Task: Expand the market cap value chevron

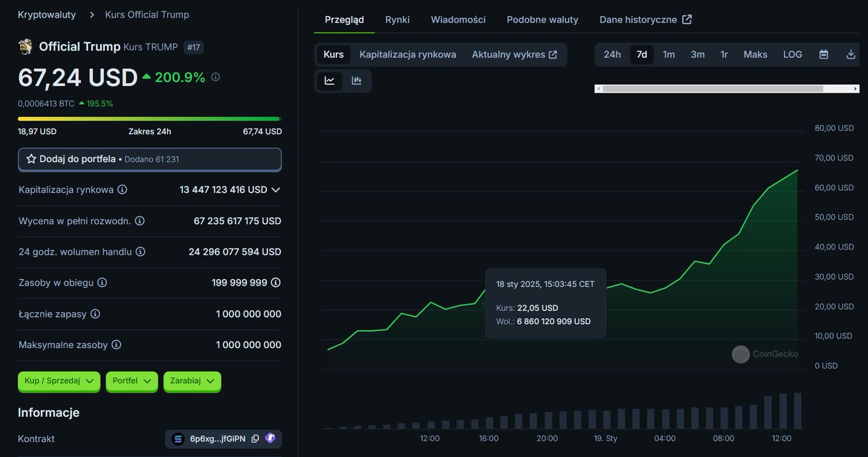Action: click(x=276, y=189)
